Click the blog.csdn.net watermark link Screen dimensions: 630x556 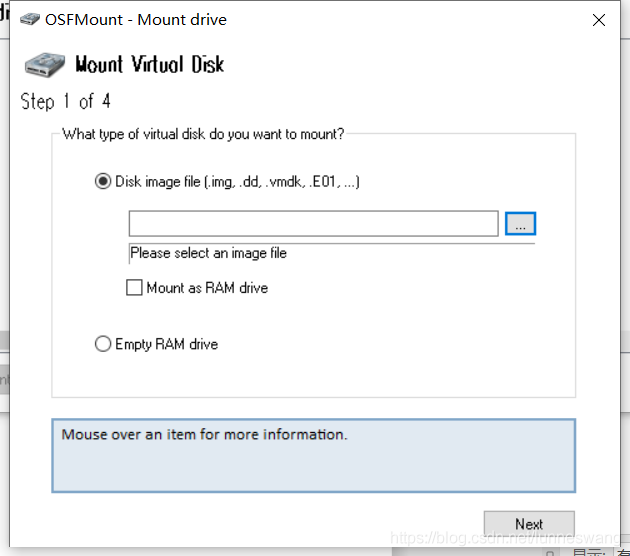coord(505,538)
